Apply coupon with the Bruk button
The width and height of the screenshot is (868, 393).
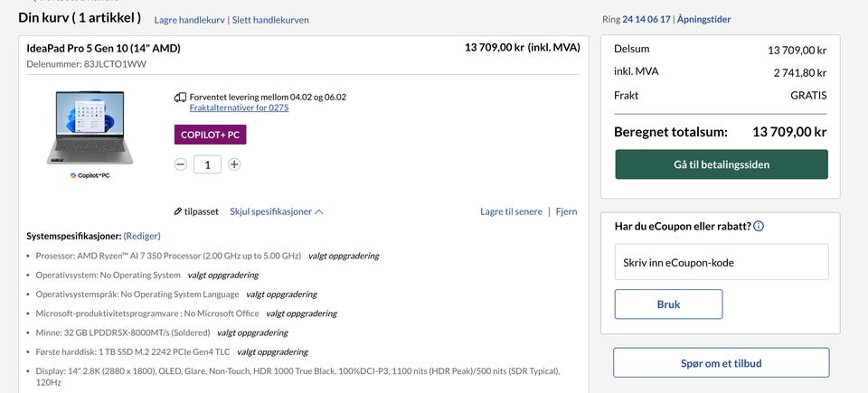(x=668, y=304)
